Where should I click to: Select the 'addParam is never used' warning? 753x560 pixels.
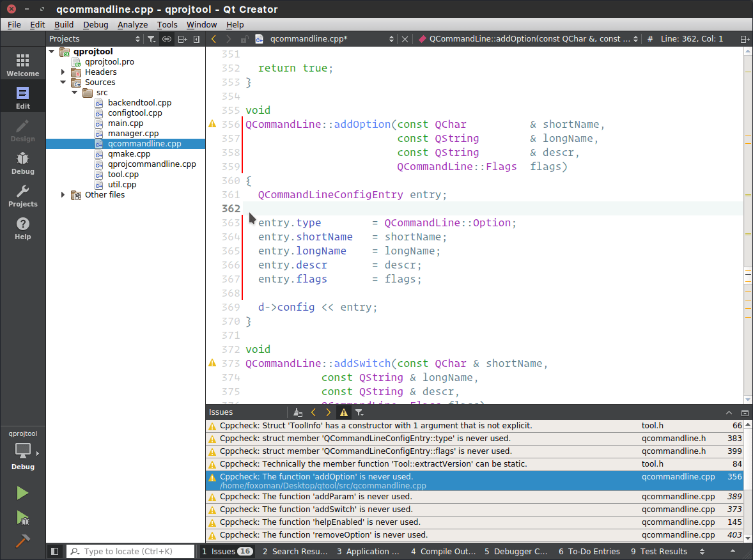coord(384,496)
